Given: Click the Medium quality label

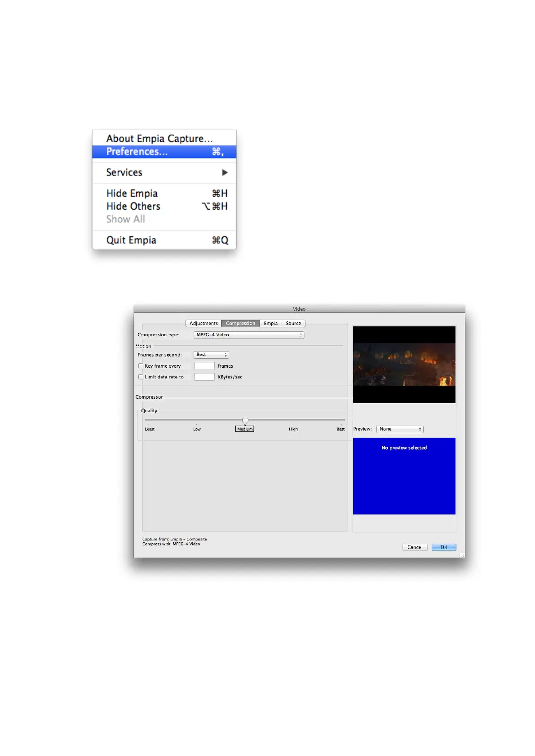Looking at the screenshot, I should pyautogui.click(x=245, y=429).
